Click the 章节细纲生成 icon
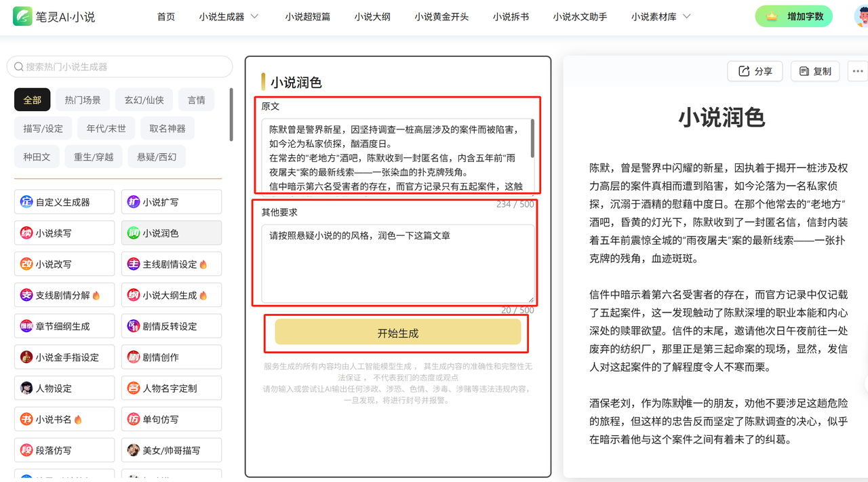Viewport: 868px width, 482px height. click(x=26, y=326)
